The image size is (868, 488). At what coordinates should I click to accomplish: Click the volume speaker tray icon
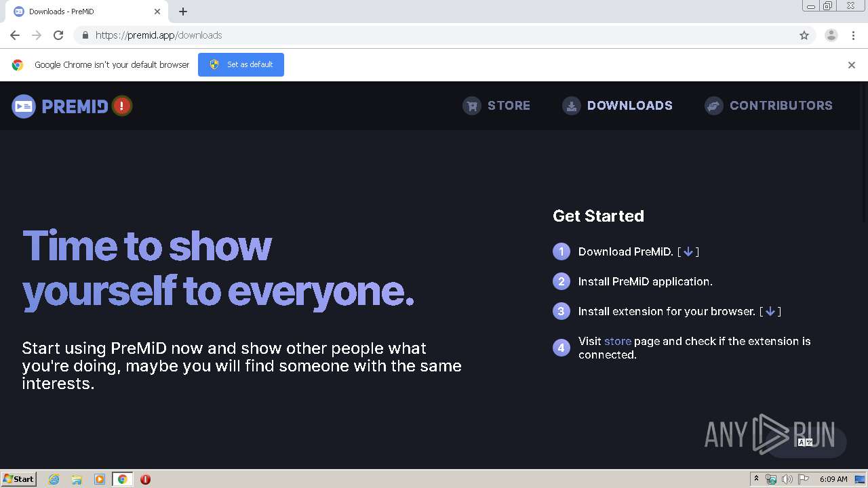point(787,479)
